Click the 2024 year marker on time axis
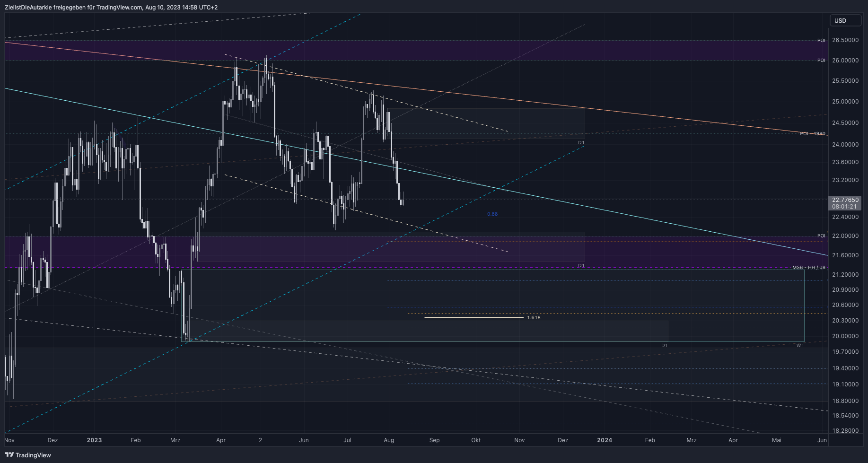The width and height of the screenshot is (868, 463). point(605,440)
